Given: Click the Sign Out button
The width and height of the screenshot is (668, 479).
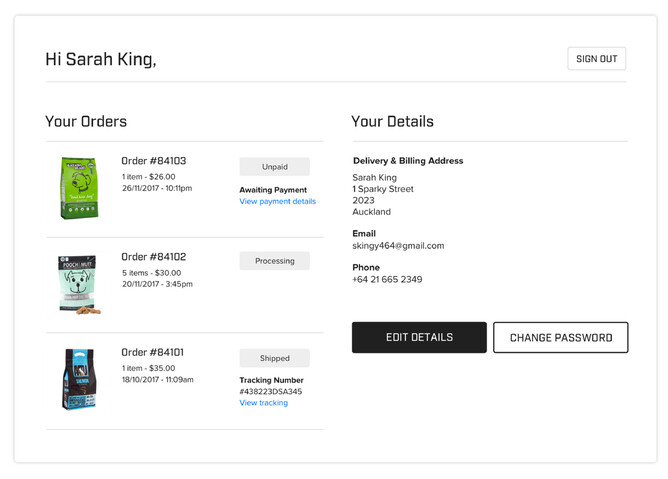Looking at the screenshot, I should coord(596,59).
